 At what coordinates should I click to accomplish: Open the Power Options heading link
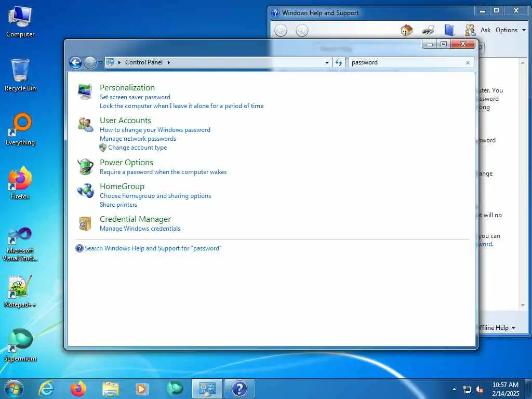coord(127,163)
